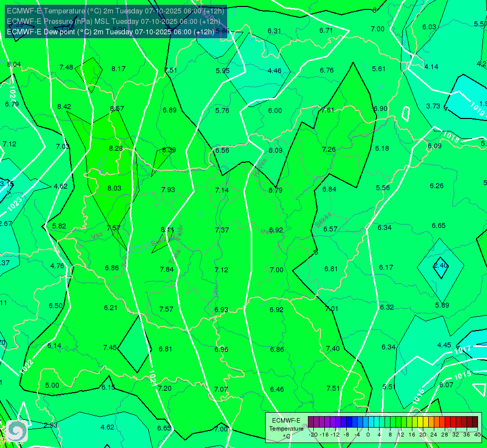Image resolution: width=487 pixels, height=448 pixels.
Task: Click the 4.46 grid value
Action: point(275,71)
